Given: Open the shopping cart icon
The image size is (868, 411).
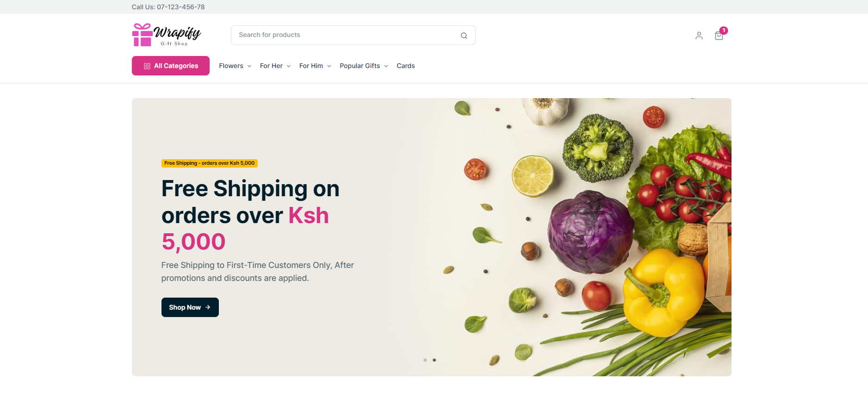Looking at the screenshot, I should tap(719, 36).
